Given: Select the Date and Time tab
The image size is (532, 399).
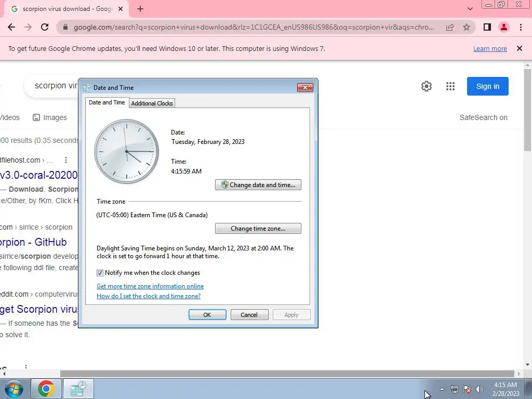Looking at the screenshot, I should 107,102.
